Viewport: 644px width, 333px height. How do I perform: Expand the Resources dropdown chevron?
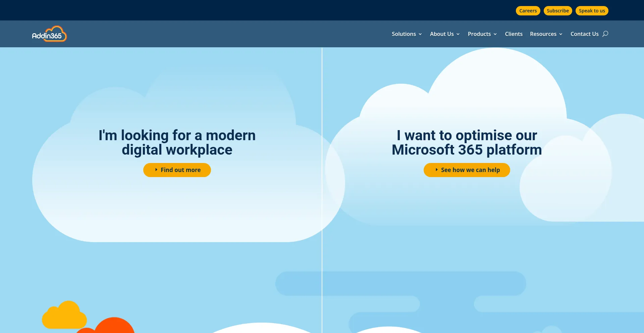560,34
